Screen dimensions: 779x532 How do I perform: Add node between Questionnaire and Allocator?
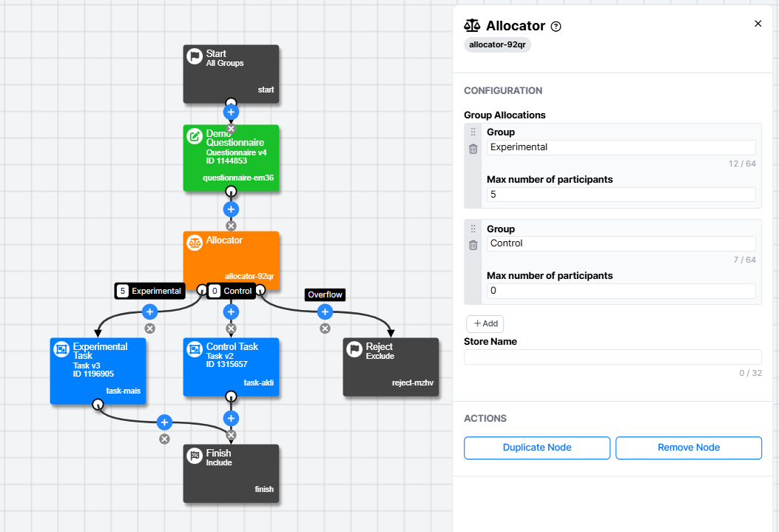click(x=231, y=209)
